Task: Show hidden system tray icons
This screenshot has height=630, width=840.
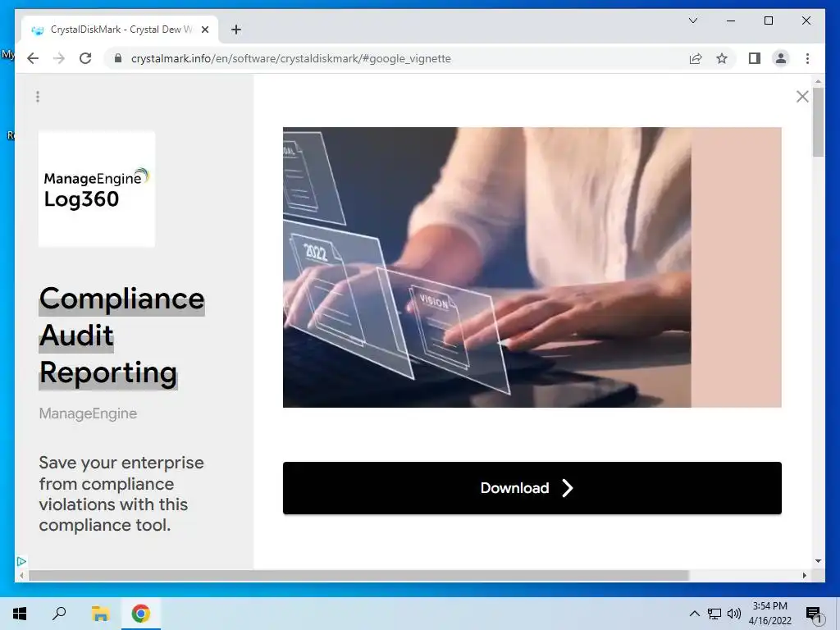Action: click(694, 614)
